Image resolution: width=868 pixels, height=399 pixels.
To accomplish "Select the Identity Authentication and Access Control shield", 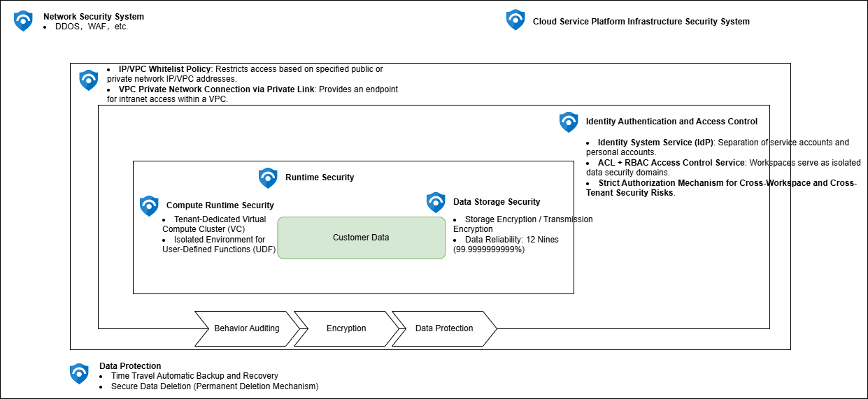I will pyautogui.click(x=569, y=122).
